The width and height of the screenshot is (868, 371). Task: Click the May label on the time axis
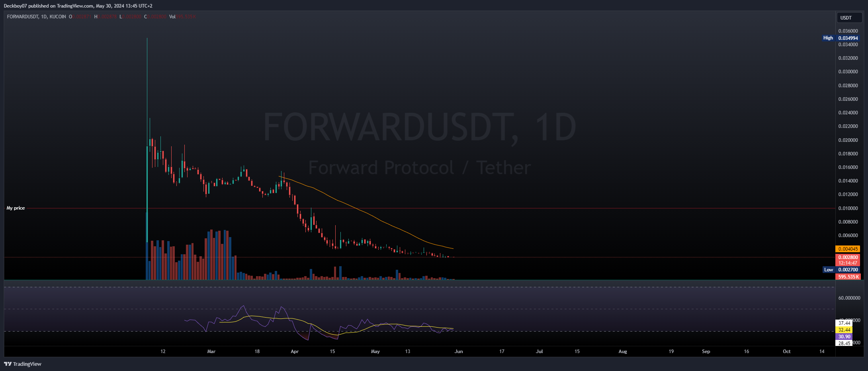(x=375, y=351)
